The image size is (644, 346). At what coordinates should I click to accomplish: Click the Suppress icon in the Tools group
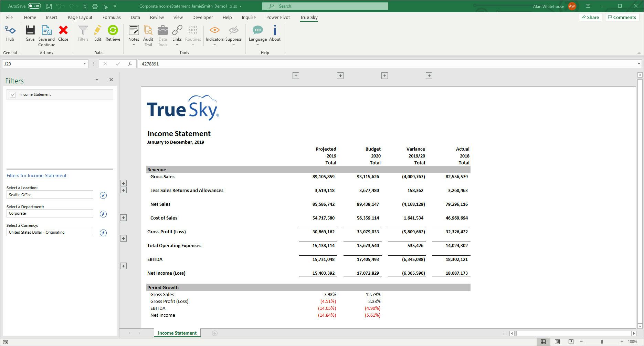pyautogui.click(x=234, y=33)
